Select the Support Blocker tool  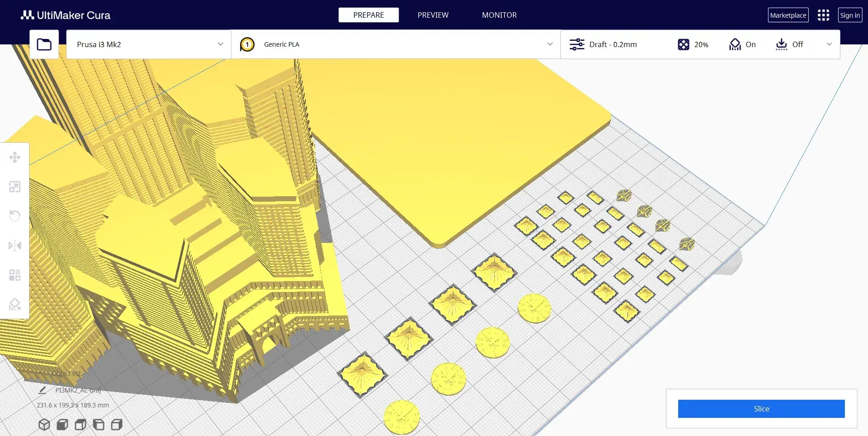pos(14,304)
